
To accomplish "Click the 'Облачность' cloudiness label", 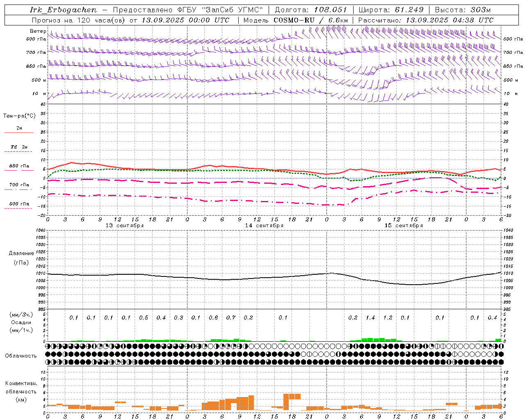I will pos(21,356).
